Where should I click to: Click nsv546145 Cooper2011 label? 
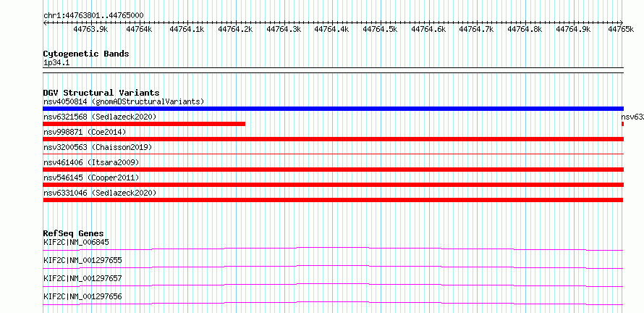point(91,178)
